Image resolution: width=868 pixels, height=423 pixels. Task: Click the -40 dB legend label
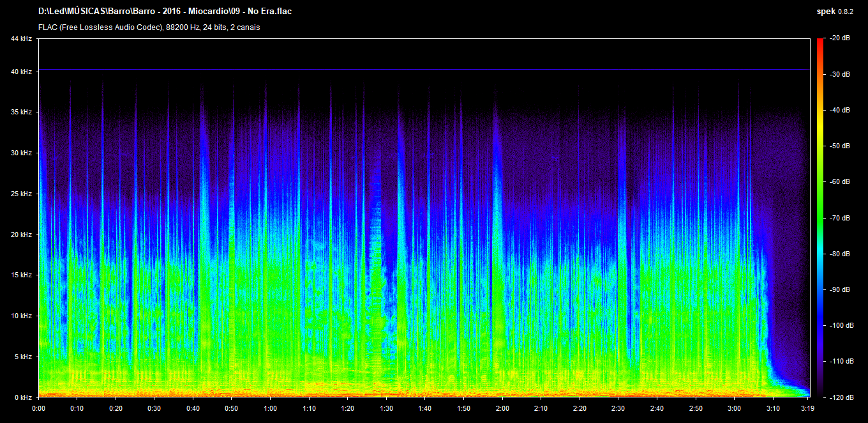[x=841, y=110]
